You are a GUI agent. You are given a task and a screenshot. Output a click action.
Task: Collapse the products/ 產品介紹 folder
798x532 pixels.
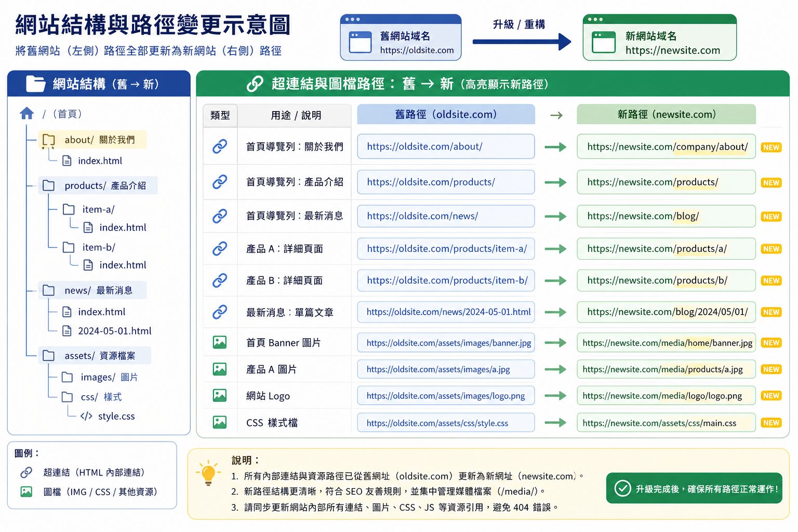[98, 185]
